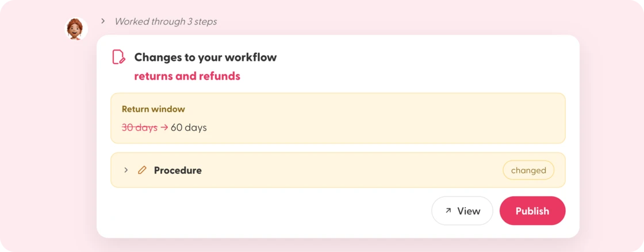Viewport: 644px width, 252px height.
Task: Click the Publish label text
Action: tap(532, 211)
